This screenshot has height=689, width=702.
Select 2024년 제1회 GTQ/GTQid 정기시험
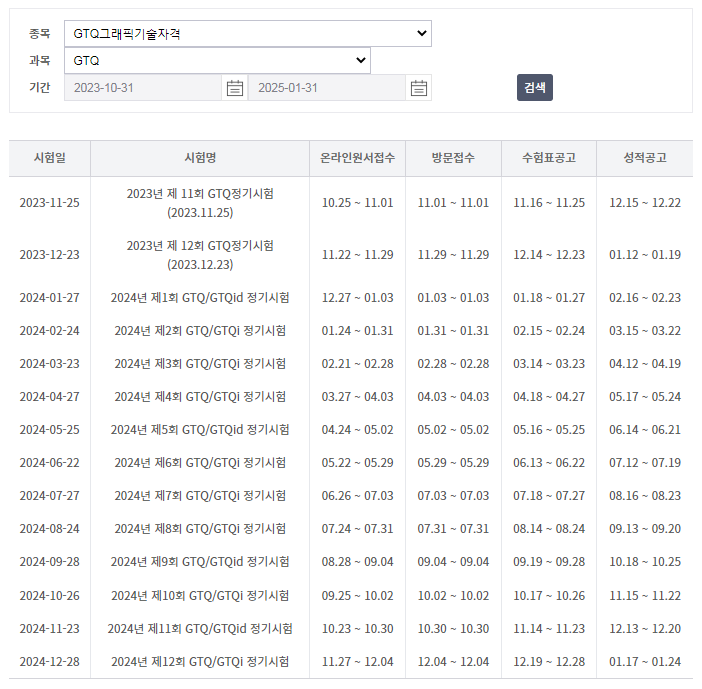tap(200, 298)
